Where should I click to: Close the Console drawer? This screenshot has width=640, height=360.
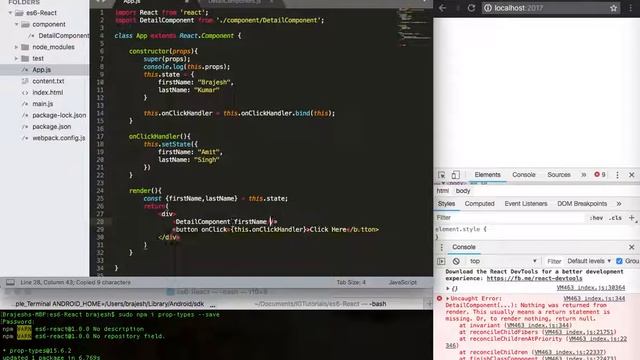click(631, 247)
